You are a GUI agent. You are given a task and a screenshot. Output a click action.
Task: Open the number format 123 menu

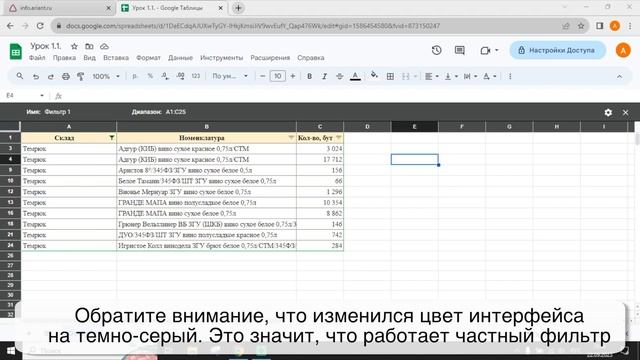click(x=196, y=76)
